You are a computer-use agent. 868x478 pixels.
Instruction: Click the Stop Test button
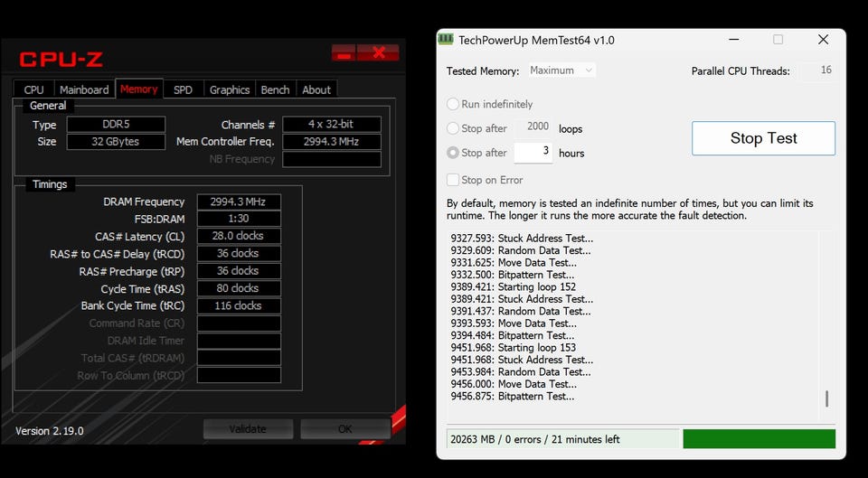pyautogui.click(x=763, y=138)
